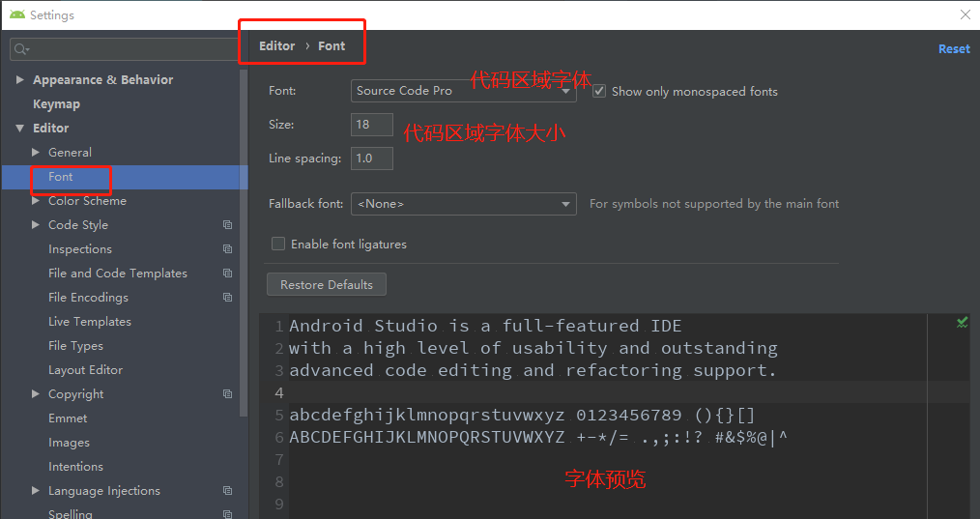Close the Settings dialog
The width and height of the screenshot is (980, 519).
point(965,14)
